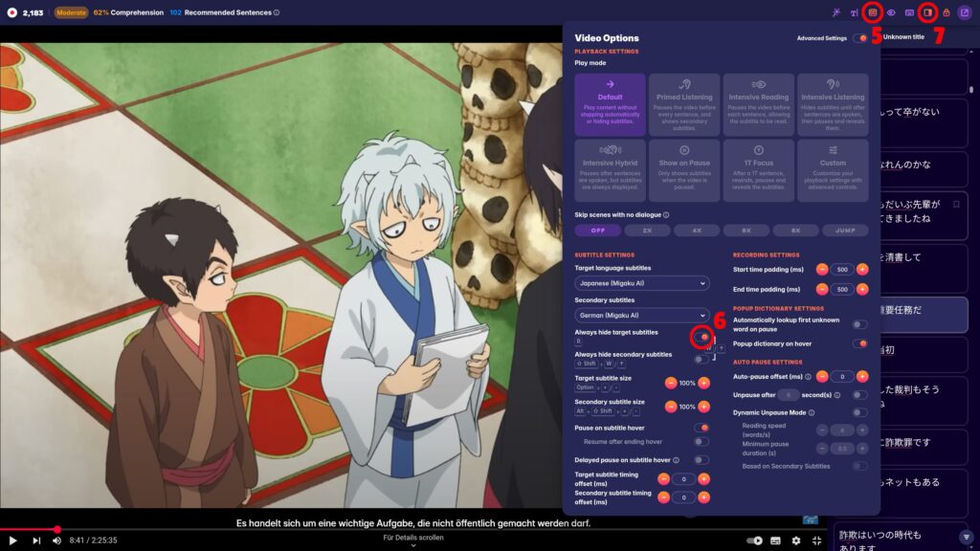This screenshot has width=980, height=551.
Task: Toggle Delayed pause on subtitle hover
Action: click(702, 460)
